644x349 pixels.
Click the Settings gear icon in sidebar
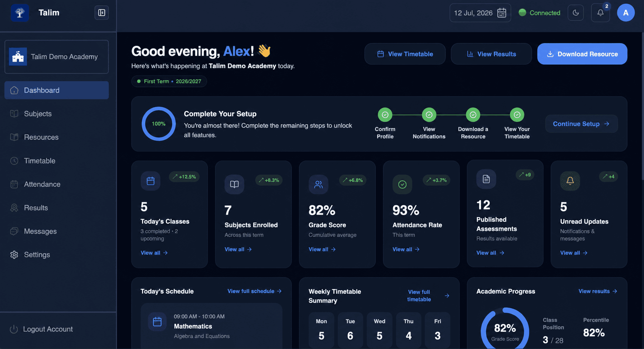[14, 254]
